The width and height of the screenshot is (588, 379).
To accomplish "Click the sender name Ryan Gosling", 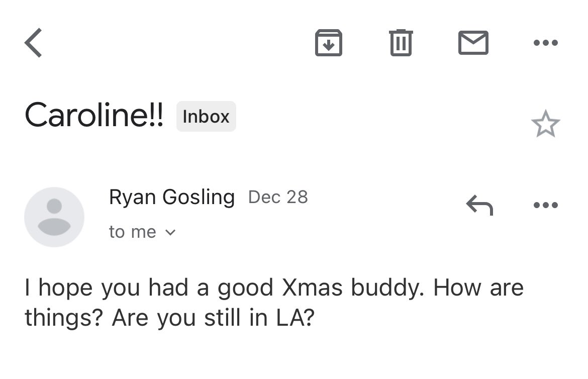I will tap(172, 197).
